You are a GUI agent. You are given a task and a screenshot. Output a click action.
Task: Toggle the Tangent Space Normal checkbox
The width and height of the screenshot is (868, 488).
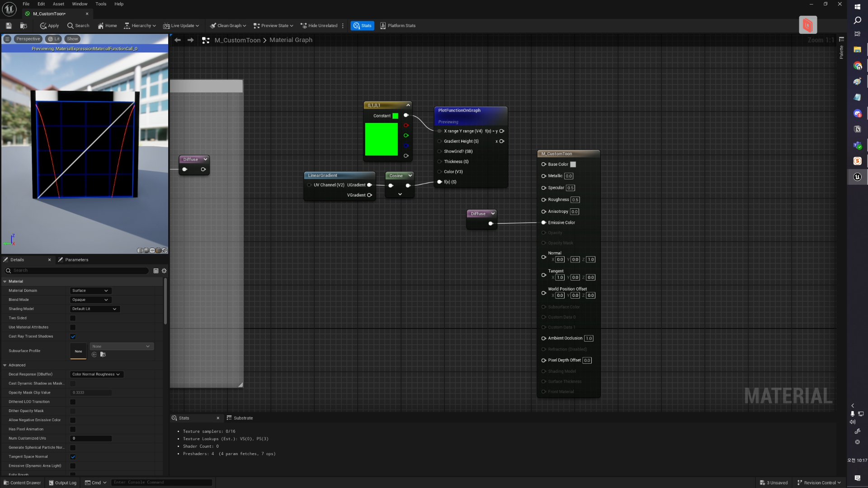73,457
